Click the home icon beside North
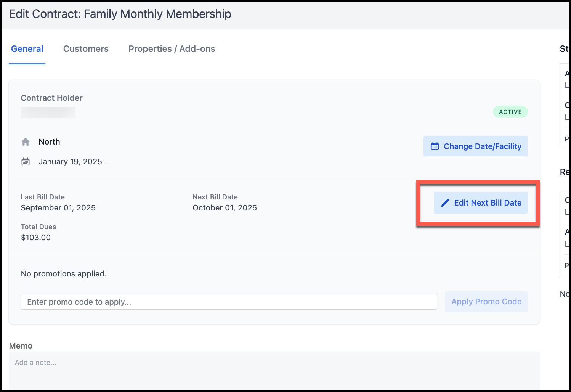Viewport: 571px width, 392px height. coord(26,142)
